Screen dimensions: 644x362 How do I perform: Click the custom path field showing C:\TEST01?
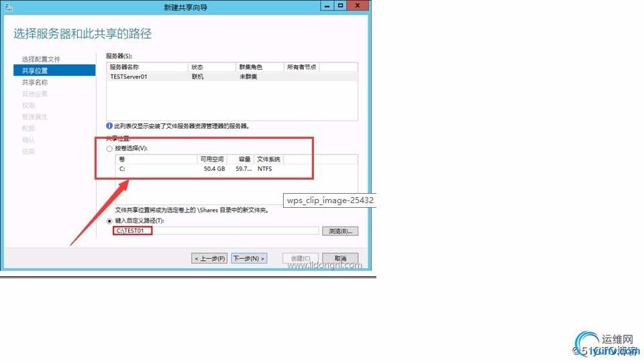[215, 231]
